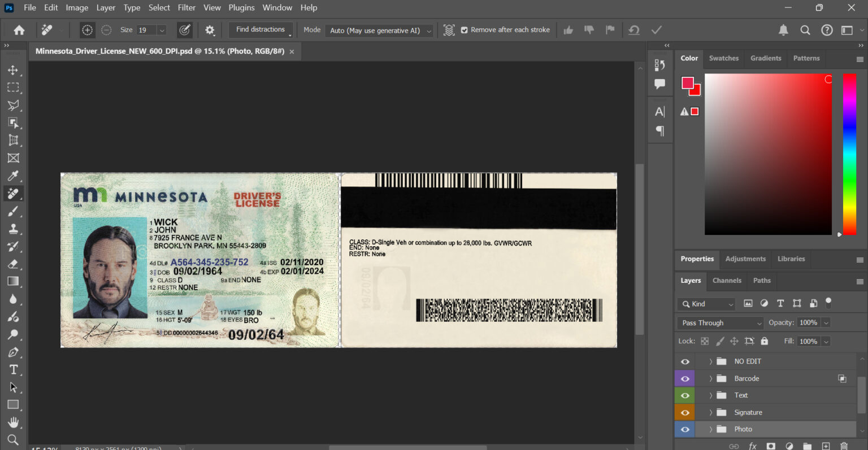This screenshot has height=450, width=868.
Task: Toggle lock all layer attributes
Action: pos(765,341)
